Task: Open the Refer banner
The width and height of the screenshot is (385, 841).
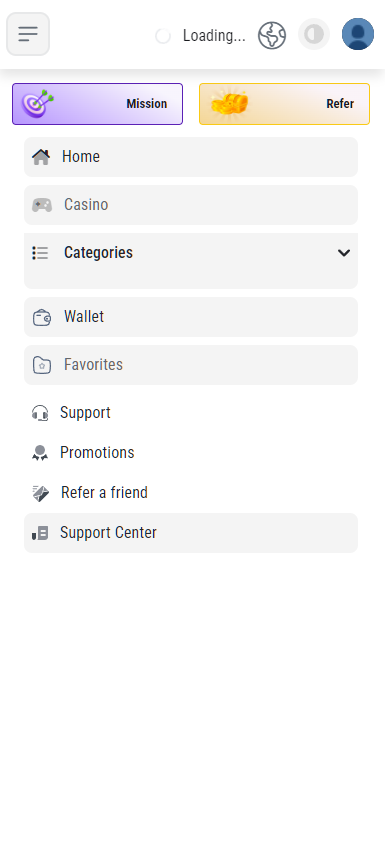Action: click(284, 104)
